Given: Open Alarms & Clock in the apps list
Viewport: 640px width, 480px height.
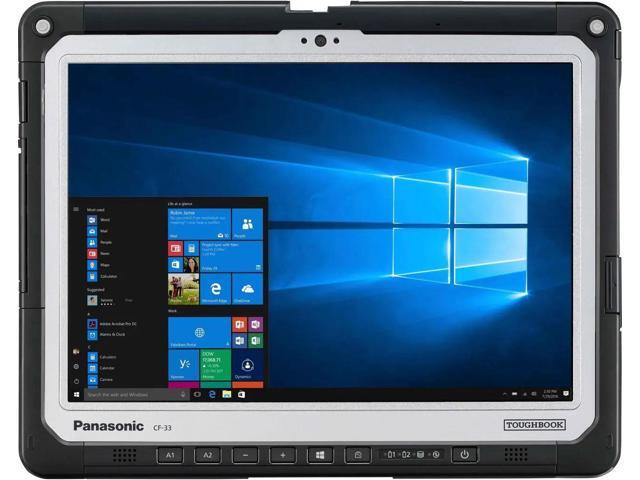Looking at the screenshot, I should tap(106, 335).
